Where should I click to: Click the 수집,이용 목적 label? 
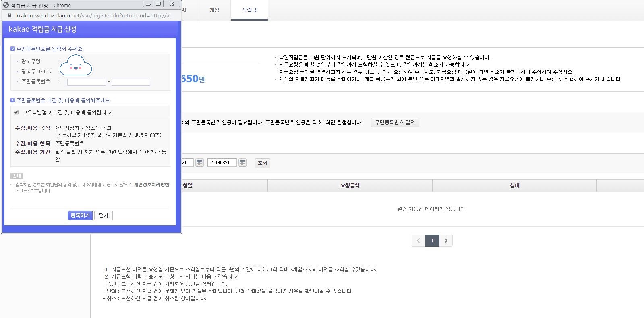tap(33, 128)
